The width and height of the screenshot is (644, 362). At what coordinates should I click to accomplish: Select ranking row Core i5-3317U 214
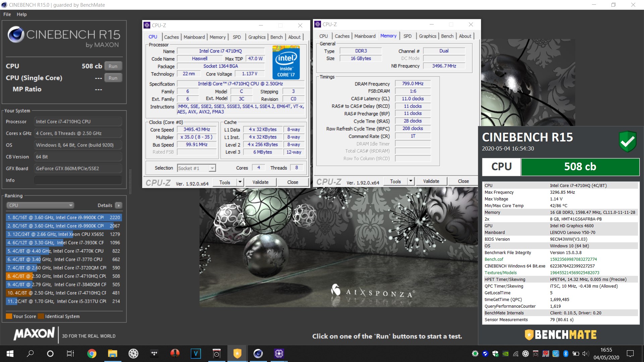point(64,301)
